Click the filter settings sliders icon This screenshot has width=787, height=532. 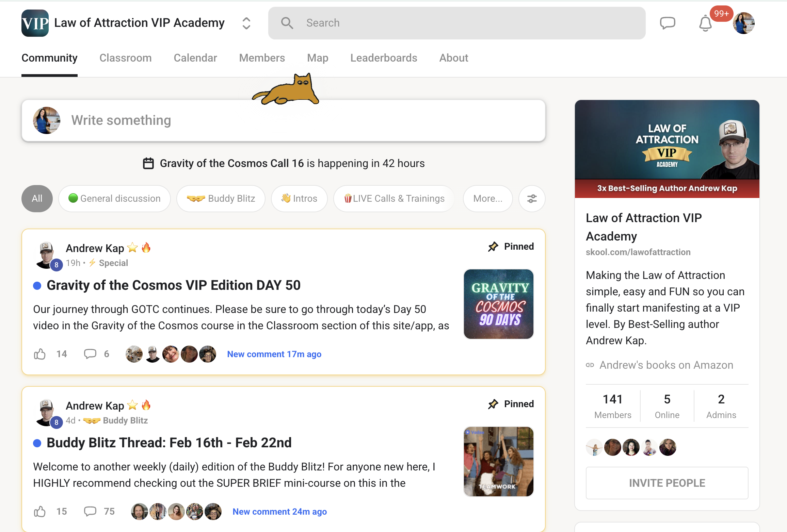(532, 199)
